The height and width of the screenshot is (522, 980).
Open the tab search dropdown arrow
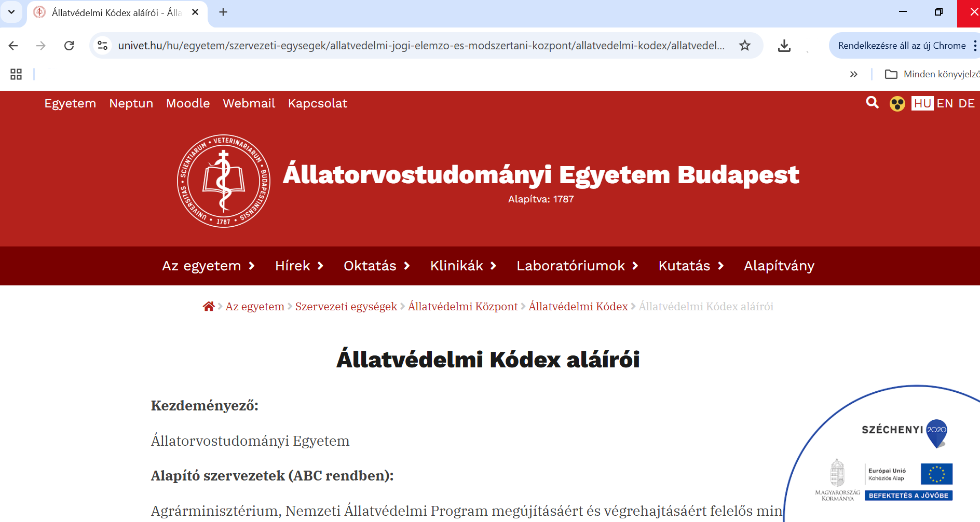point(11,12)
